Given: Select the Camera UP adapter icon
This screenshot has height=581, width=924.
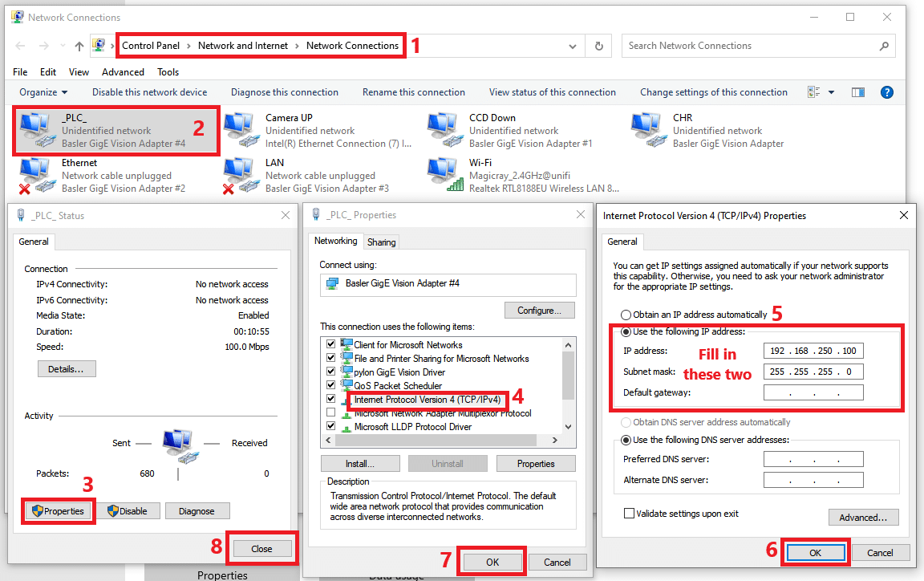Looking at the screenshot, I should 241,130.
